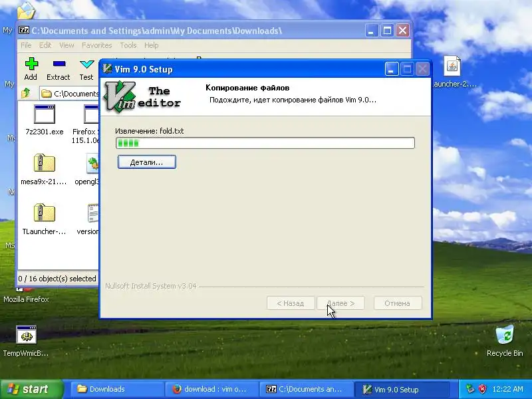
Task: Open the Windows Start menu
Action: pyautogui.click(x=31, y=389)
